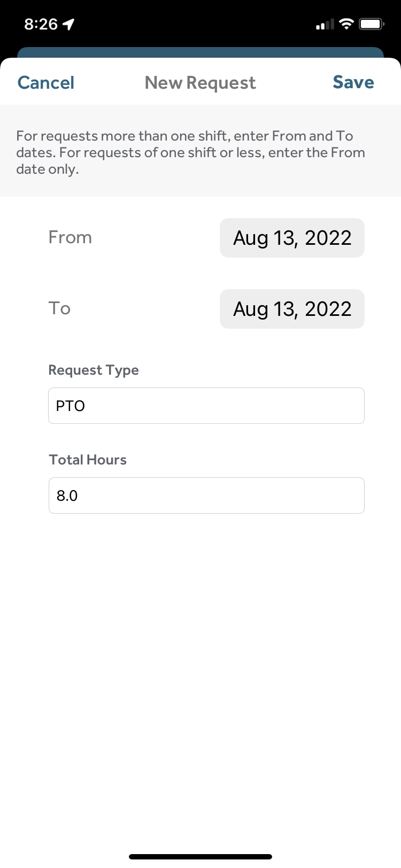This screenshot has height=868, width=401.
Task: Expand the Request Type field showing PTO
Action: [x=206, y=406]
